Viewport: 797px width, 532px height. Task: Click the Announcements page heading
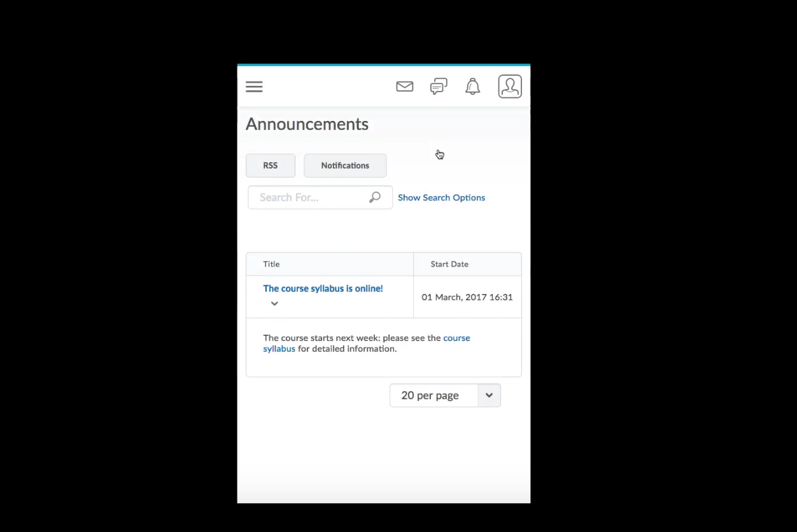click(307, 124)
